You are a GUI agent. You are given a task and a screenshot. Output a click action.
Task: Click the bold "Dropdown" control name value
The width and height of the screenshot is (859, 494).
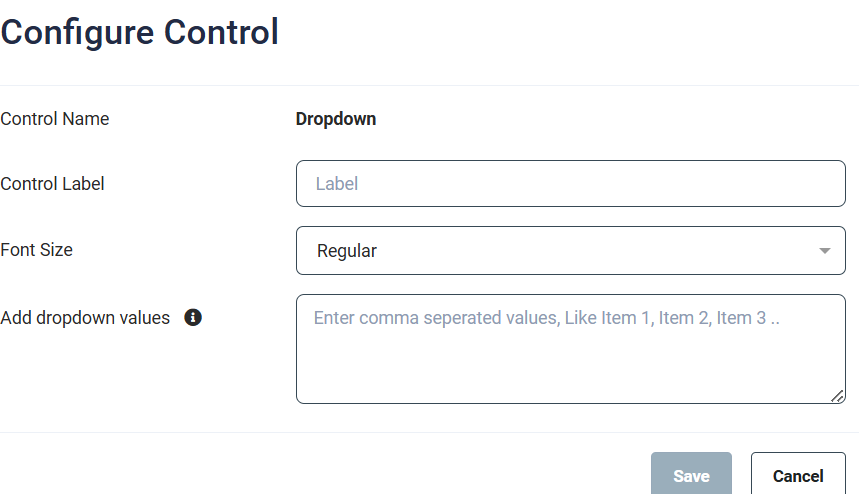336,119
